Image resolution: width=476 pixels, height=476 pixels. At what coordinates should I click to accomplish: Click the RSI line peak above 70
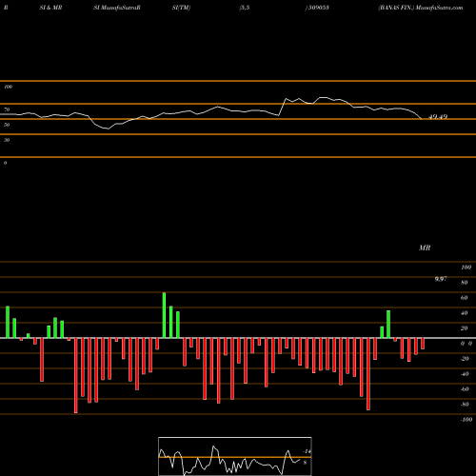[324, 97]
